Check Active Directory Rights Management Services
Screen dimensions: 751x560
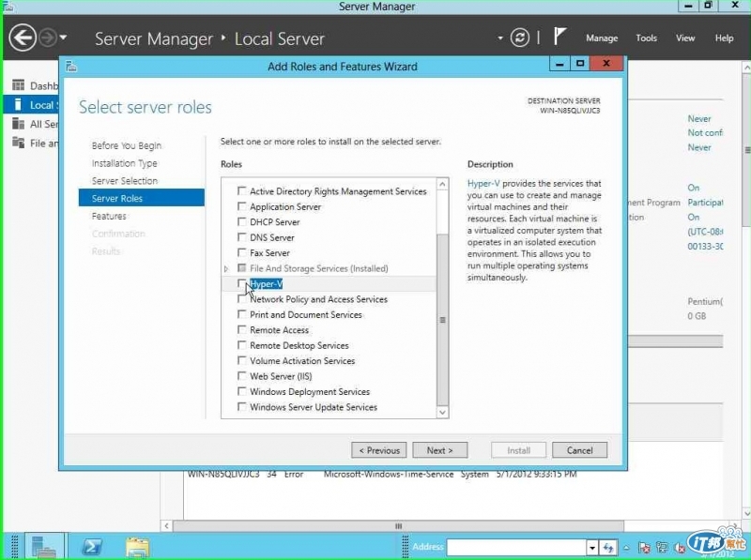(242, 191)
